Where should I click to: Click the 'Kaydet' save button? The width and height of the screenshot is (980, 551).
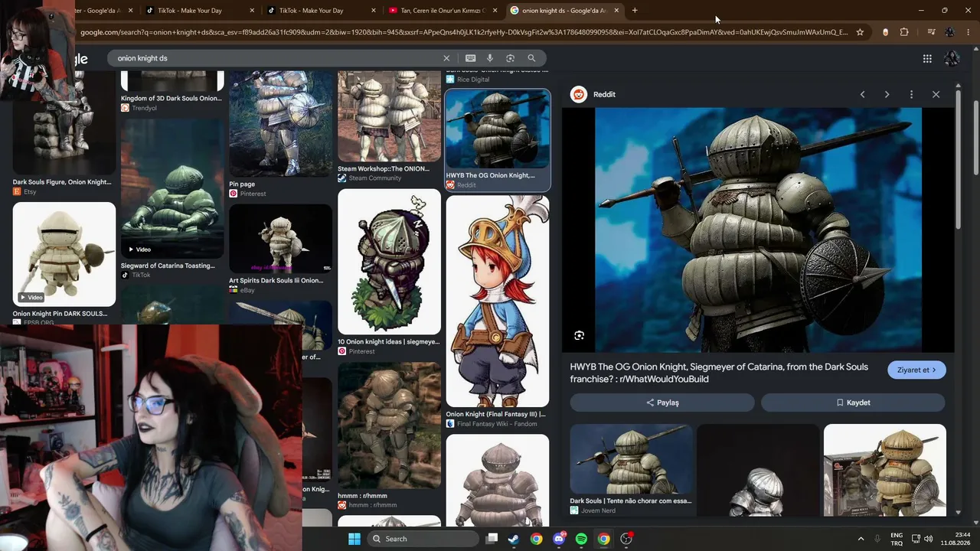853,403
